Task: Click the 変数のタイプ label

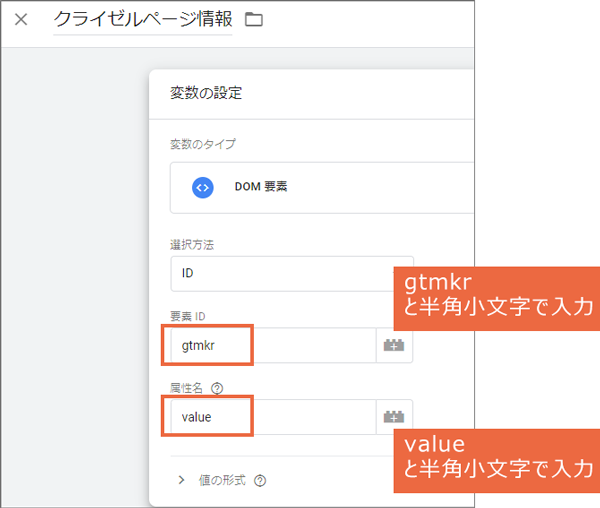Action: pos(203,144)
